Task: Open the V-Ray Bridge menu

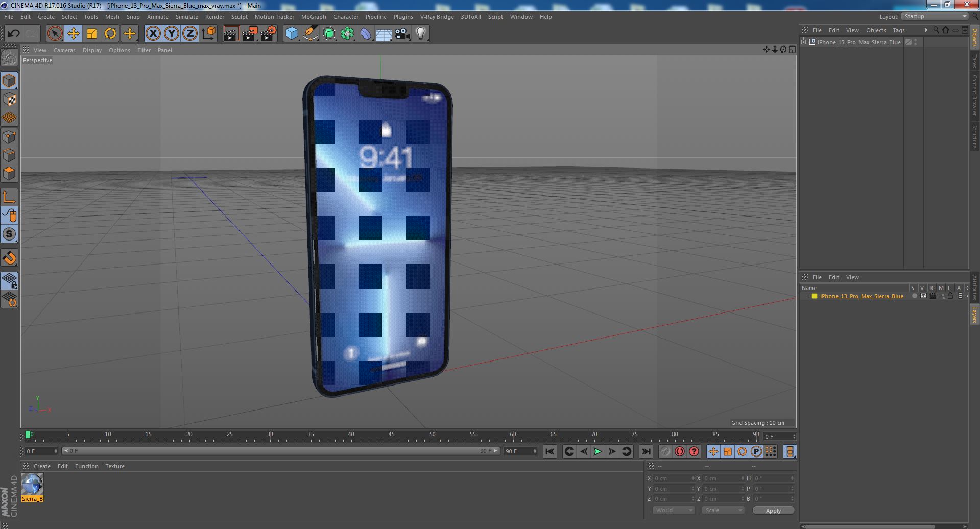Action: point(437,17)
